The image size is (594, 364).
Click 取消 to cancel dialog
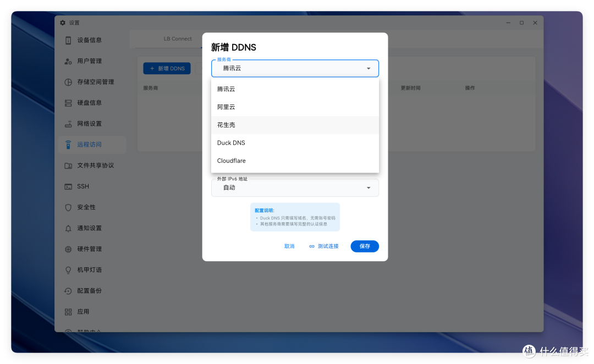[x=289, y=246]
